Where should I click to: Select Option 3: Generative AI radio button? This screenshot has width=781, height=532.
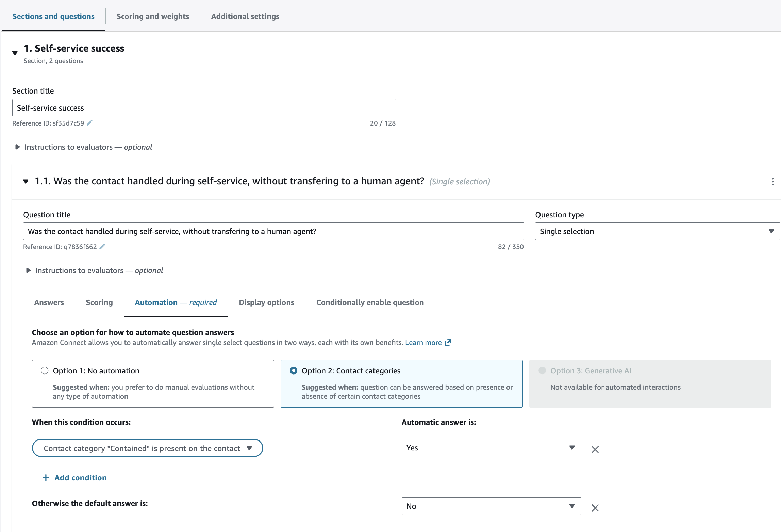pos(542,370)
